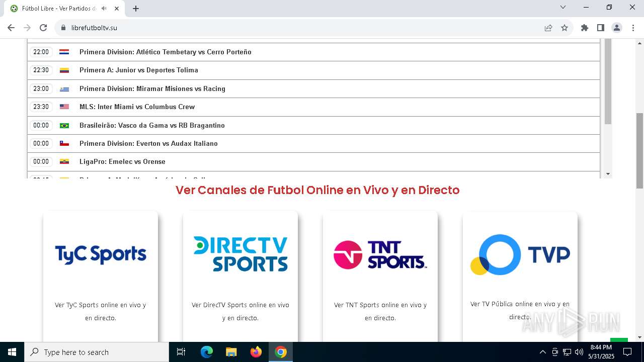Click the 22:00 time badge
The image size is (644, 362).
pyautogui.click(x=41, y=52)
